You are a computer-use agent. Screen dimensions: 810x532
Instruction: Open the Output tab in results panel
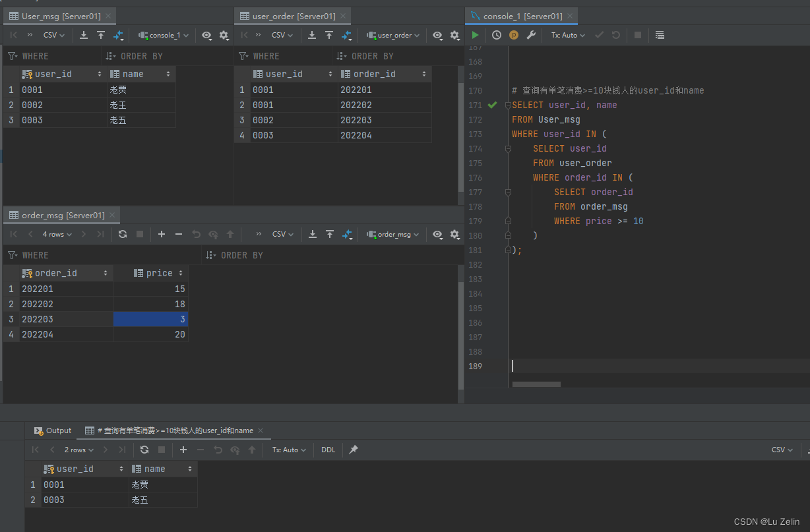click(53, 430)
